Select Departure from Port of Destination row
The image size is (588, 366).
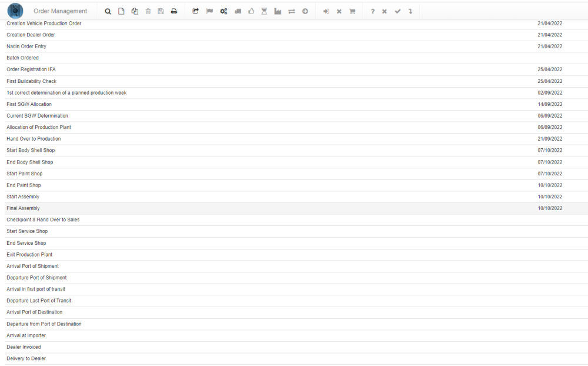(296, 324)
